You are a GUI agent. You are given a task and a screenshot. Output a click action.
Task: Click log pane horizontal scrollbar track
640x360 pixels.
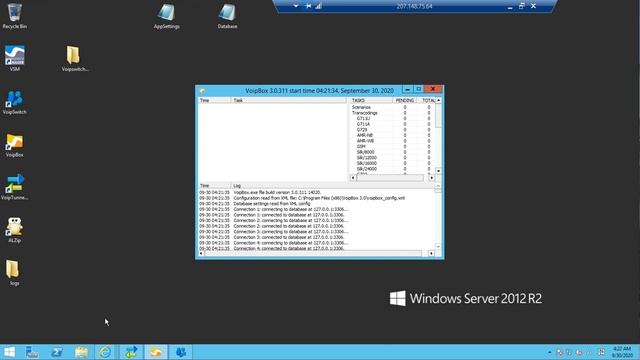pyautogui.click(x=316, y=253)
